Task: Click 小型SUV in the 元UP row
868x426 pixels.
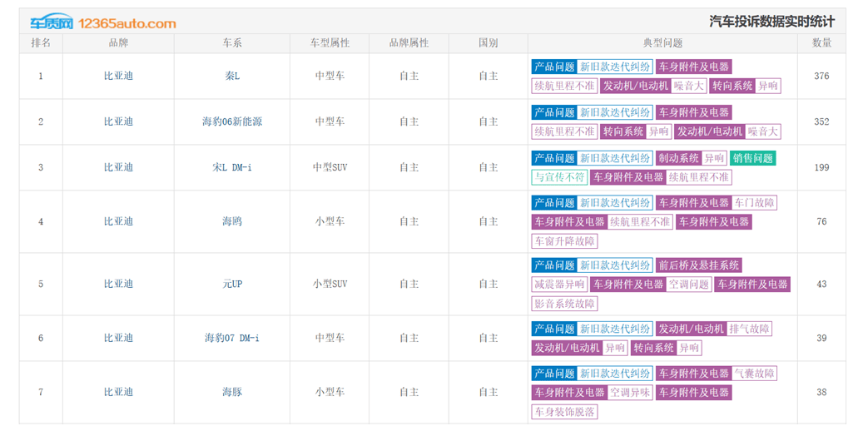Action: (330, 285)
